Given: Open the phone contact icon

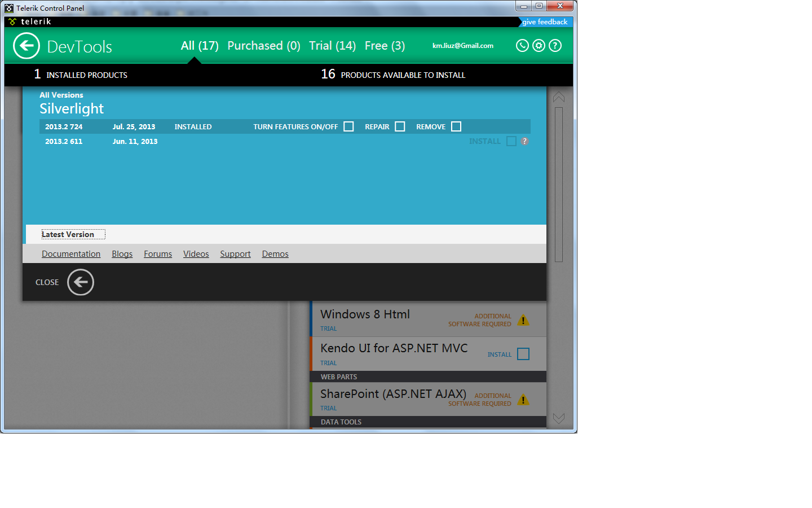Looking at the screenshot, I should [x=522, y=46].
